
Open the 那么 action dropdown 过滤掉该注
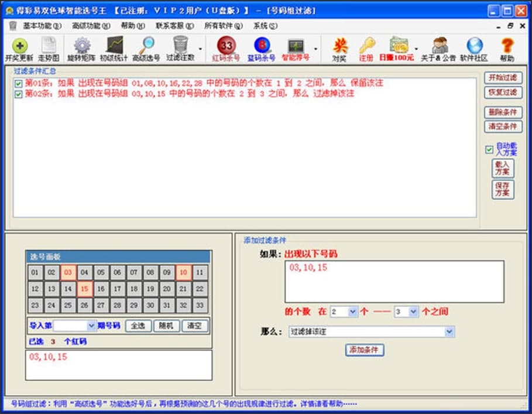(449, 332)
